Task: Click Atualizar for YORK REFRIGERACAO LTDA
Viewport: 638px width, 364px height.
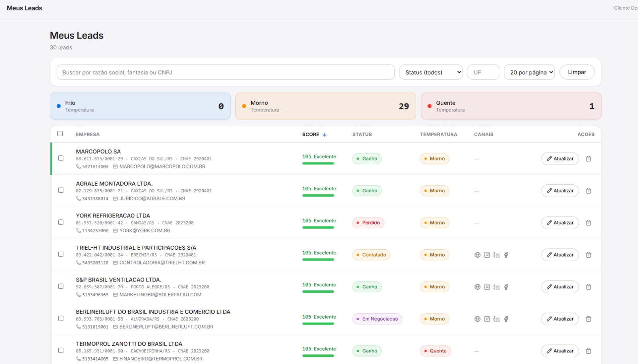Action: pos(560,223)
